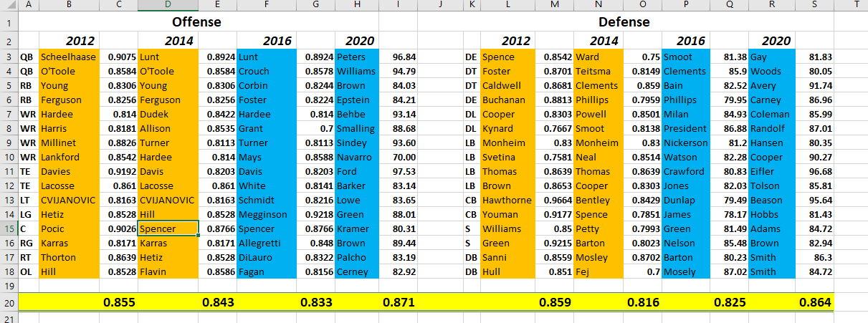
Task: Select the row 1 header
Action: (9, 22)
